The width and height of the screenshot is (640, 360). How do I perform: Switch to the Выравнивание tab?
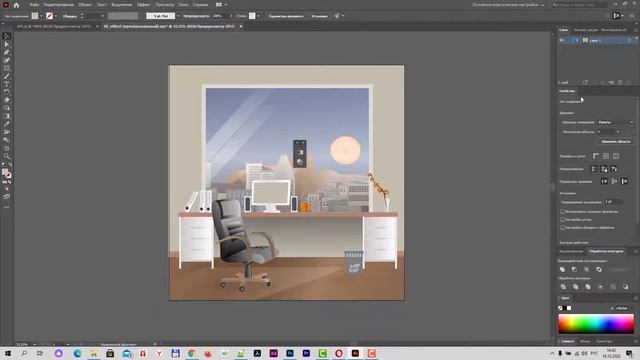point(571,251)
